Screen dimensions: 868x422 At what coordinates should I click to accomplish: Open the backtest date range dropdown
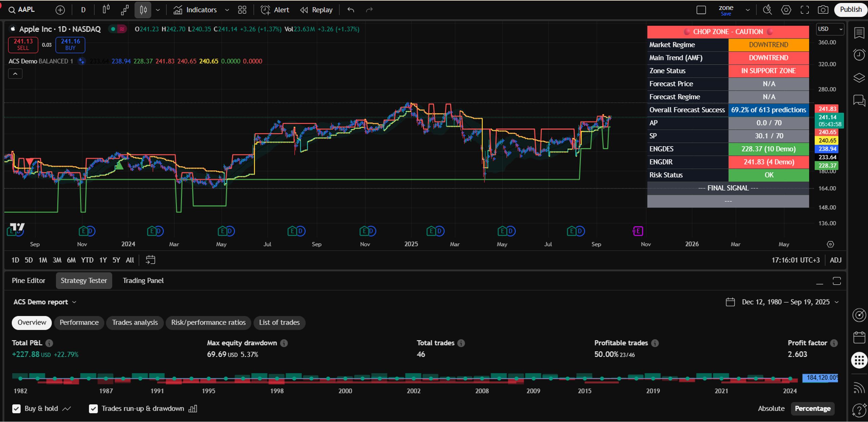point(782,302)
